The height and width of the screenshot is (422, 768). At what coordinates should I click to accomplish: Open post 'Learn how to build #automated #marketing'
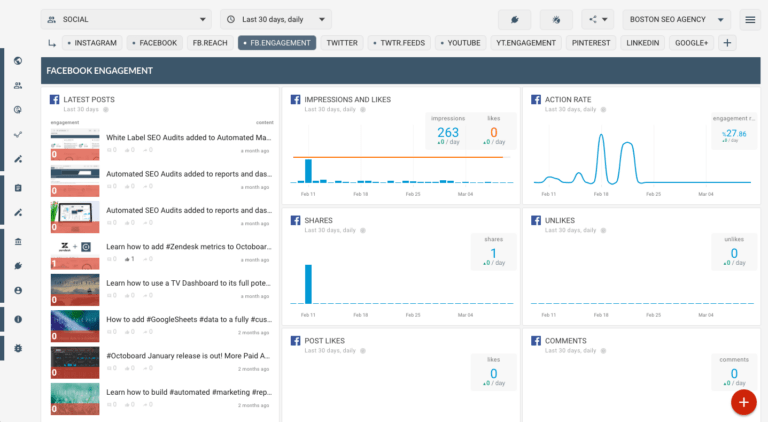189,392
